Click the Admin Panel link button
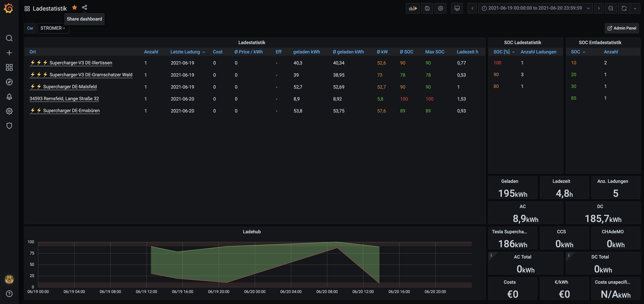This screenshot has height=304, width=644. (x=621, y=28)
